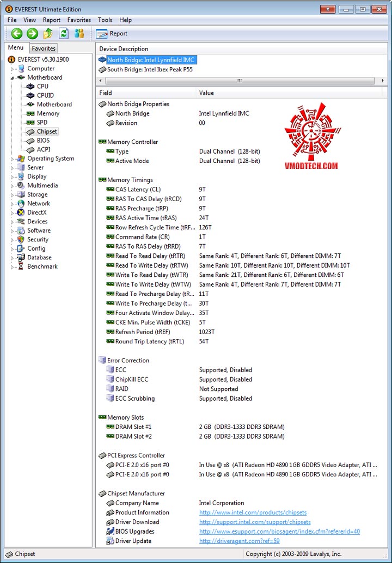Click the green Forward arrow toolbar icon
The image size is (392, 563).
(32, 34)
